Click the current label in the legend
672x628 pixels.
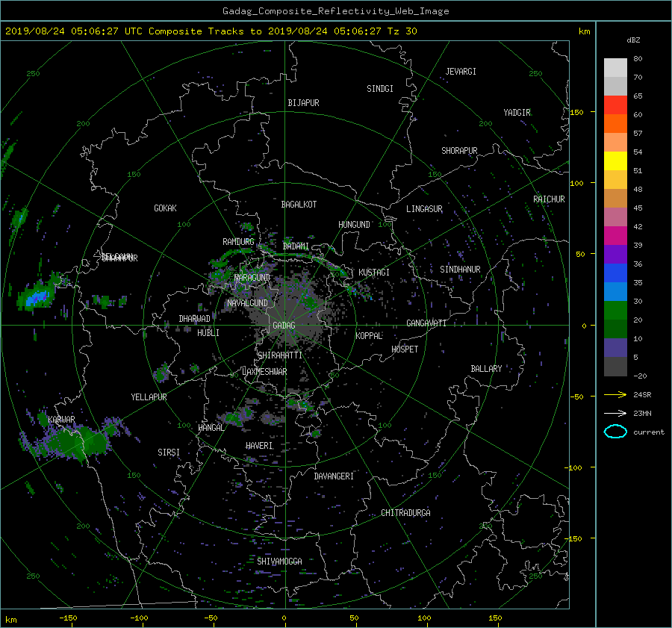click(649, 432)
